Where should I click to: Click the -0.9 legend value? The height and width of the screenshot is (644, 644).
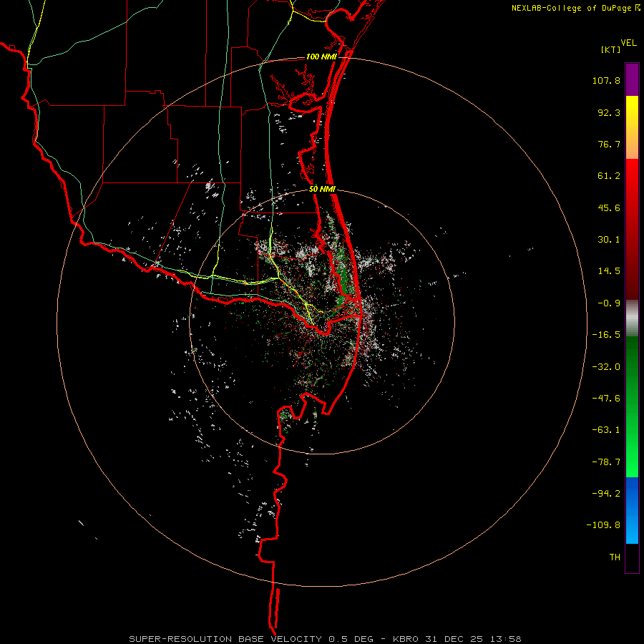tap(609, 303)
